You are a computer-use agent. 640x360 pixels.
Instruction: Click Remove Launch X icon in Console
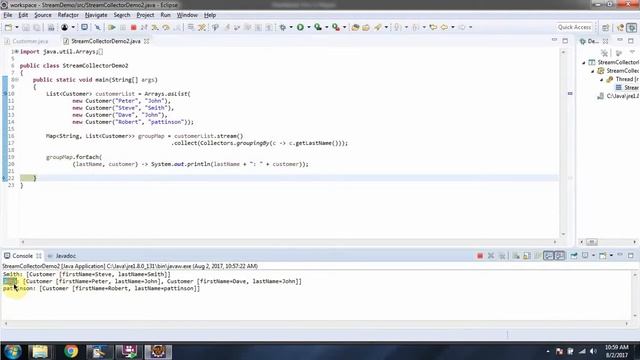pyautogui.click(x=491, y=256)
